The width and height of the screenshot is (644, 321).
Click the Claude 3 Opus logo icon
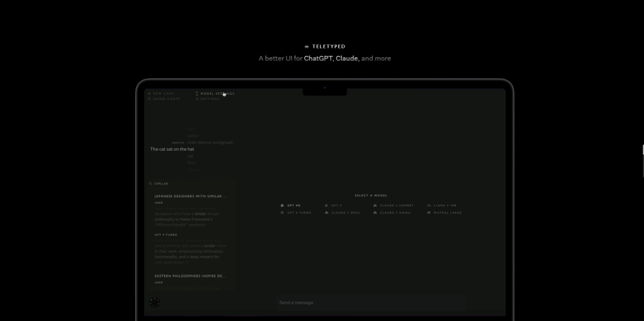[327, 212]
